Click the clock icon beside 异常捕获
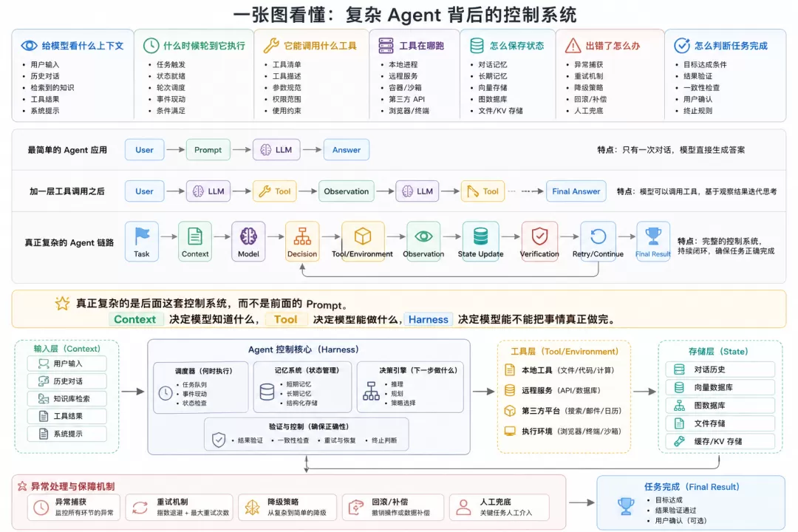 41,508
